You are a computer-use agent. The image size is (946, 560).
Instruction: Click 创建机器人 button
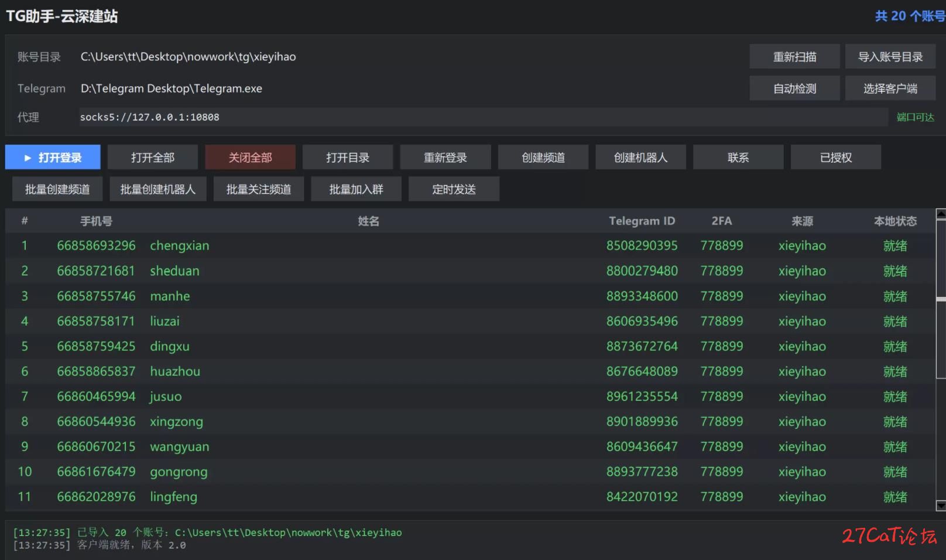pyautogui.click(x=640, y=157)
